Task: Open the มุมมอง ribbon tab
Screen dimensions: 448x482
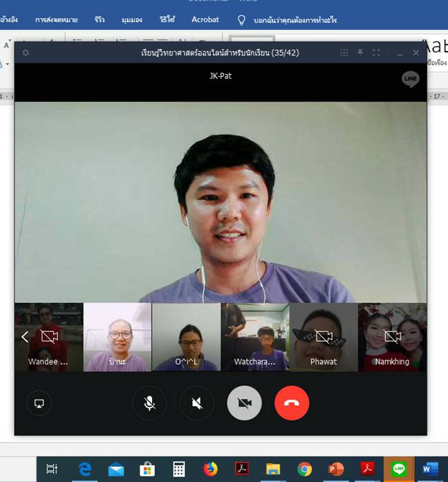Action: [x=131, y=20]
